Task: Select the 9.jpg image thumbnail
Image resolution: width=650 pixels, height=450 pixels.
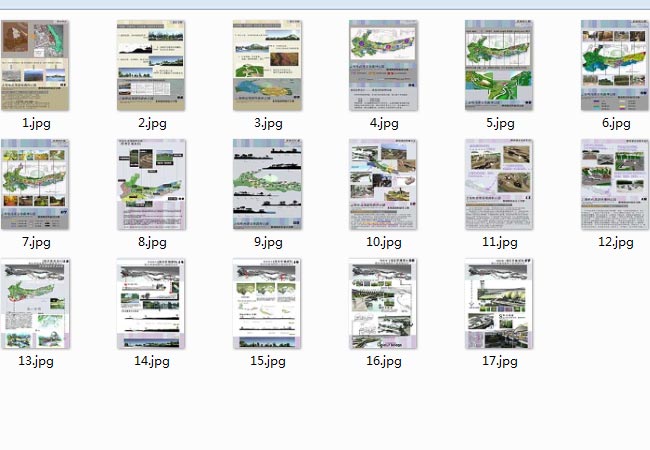Action: [268, 184]
